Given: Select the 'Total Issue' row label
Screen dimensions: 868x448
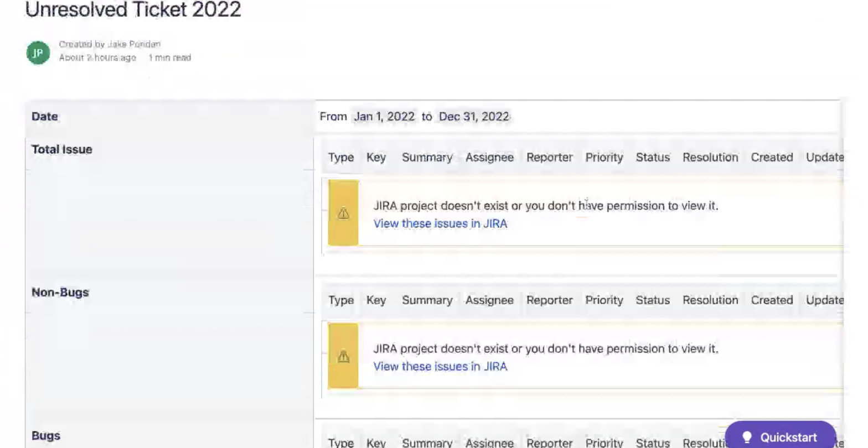Looking at the screenshot, I should (62, 149).
